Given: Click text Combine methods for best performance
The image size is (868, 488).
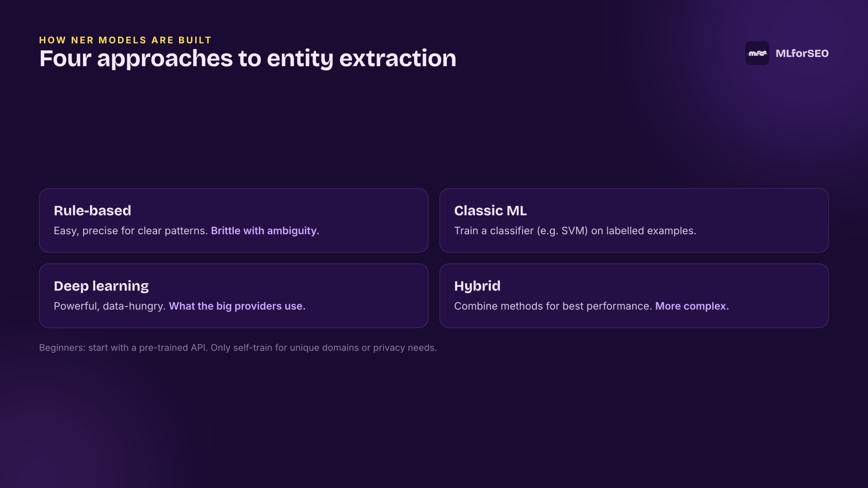Looking at the screenshot, I should point(553,306).
